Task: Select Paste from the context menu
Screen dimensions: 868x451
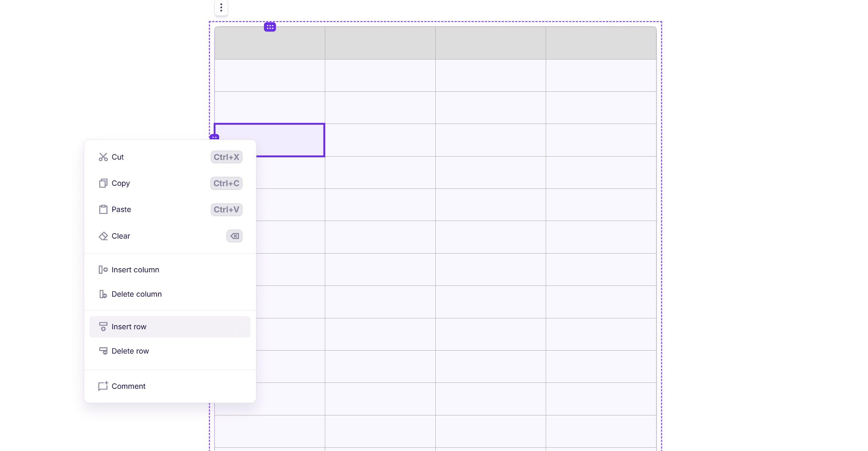Action: coord(170,209)
